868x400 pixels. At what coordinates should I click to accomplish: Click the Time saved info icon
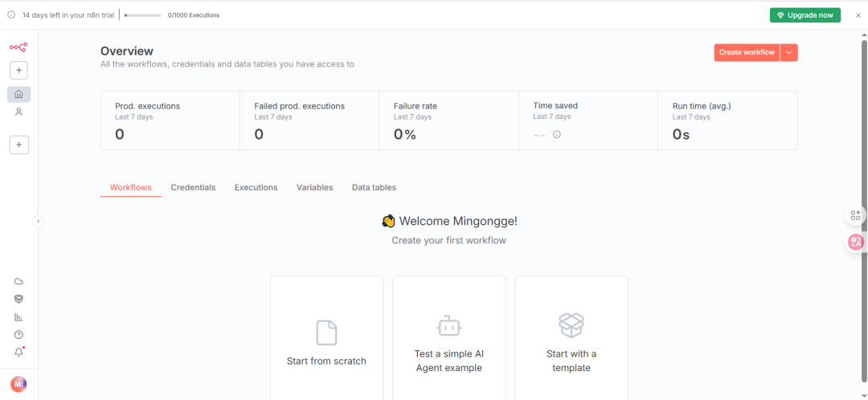tap(557, 134)
